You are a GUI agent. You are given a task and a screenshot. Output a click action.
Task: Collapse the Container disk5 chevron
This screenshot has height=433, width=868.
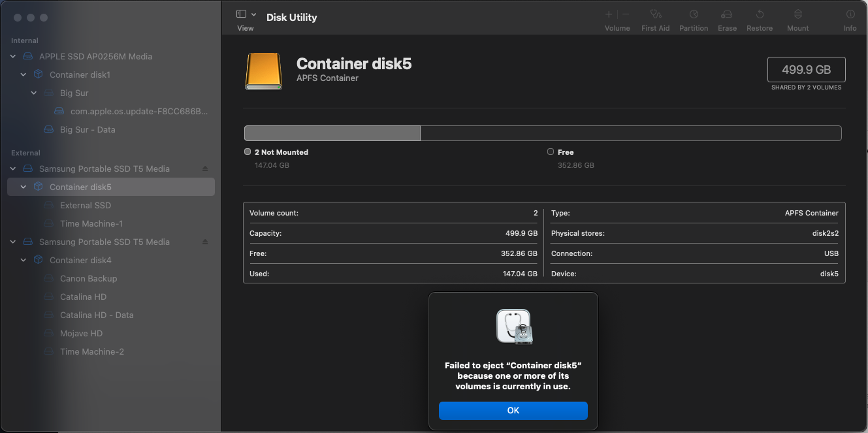pyautogui.click(x=24, y=187)
